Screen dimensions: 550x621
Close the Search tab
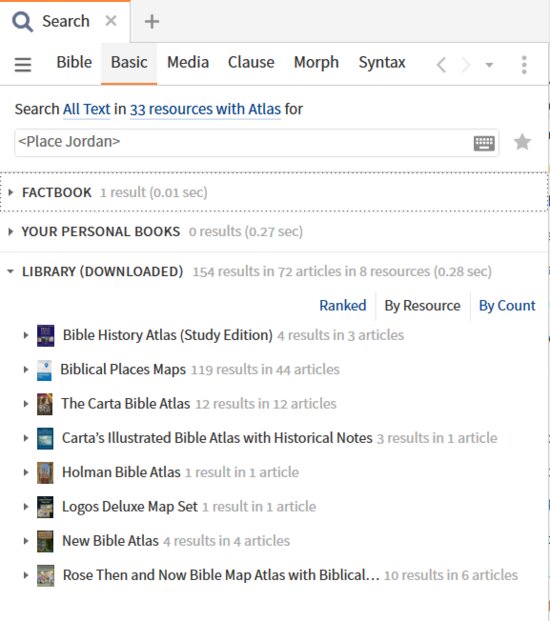(111, 21)
